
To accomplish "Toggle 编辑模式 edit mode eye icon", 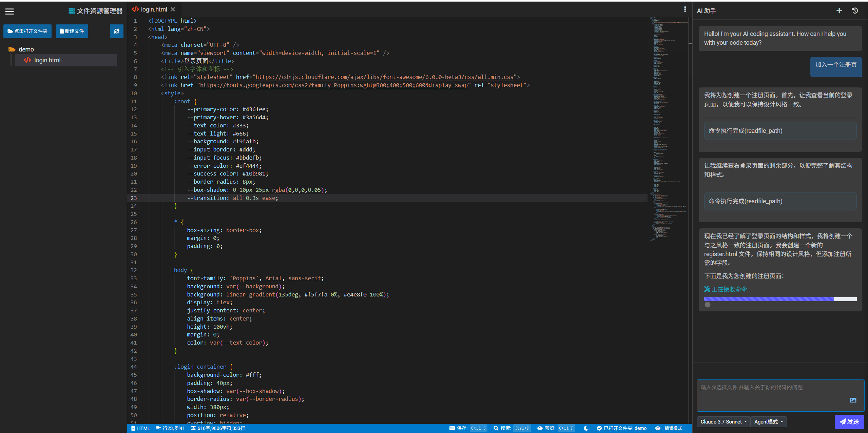I will (x=658, y=429).
